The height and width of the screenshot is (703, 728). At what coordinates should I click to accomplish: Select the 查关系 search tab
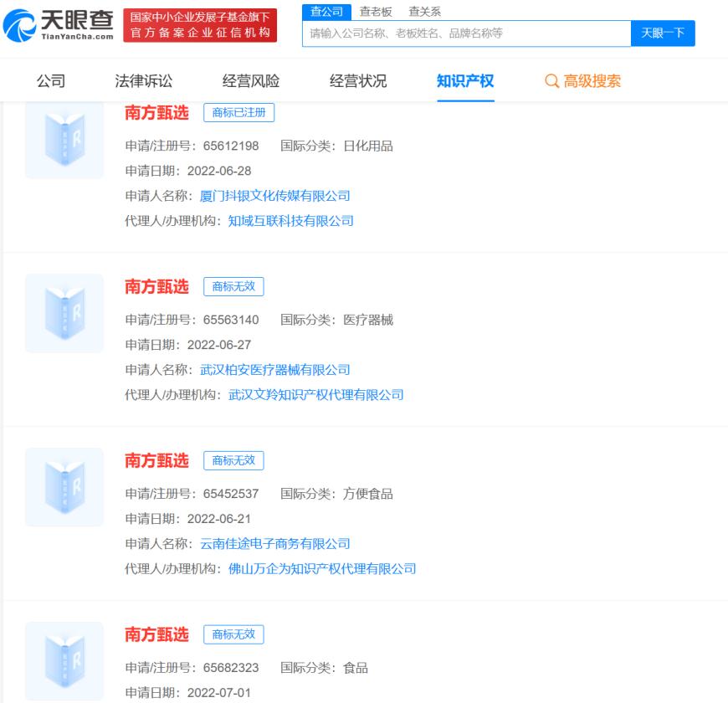tap(424, 12)
